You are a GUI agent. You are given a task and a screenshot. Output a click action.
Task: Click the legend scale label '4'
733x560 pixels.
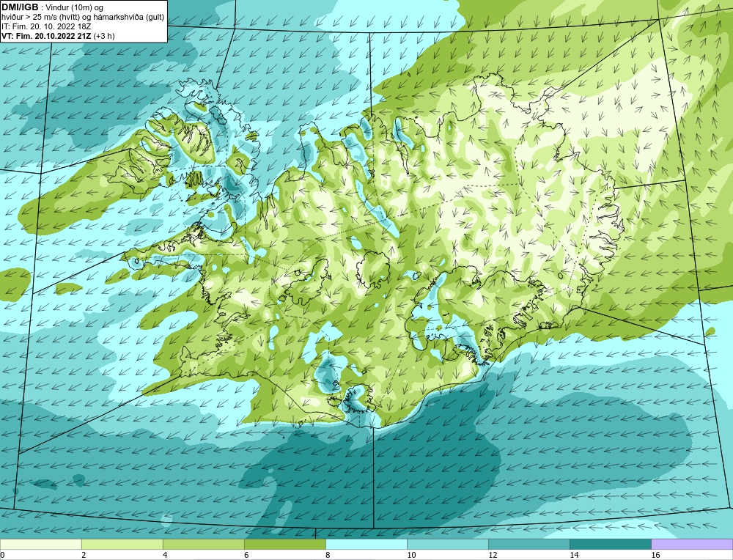(x=165, y=555)
